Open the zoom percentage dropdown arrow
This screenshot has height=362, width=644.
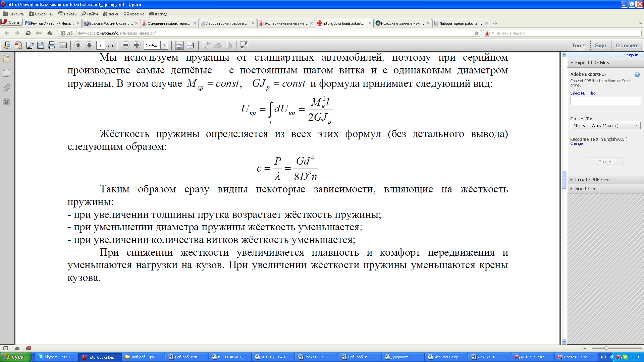pyautogui.click(x=164, y=45)
